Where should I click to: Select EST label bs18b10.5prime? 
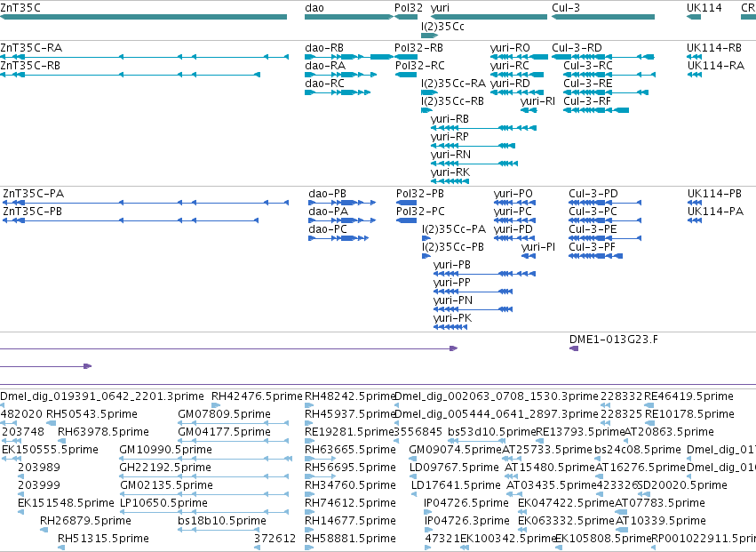pos(222,521)
